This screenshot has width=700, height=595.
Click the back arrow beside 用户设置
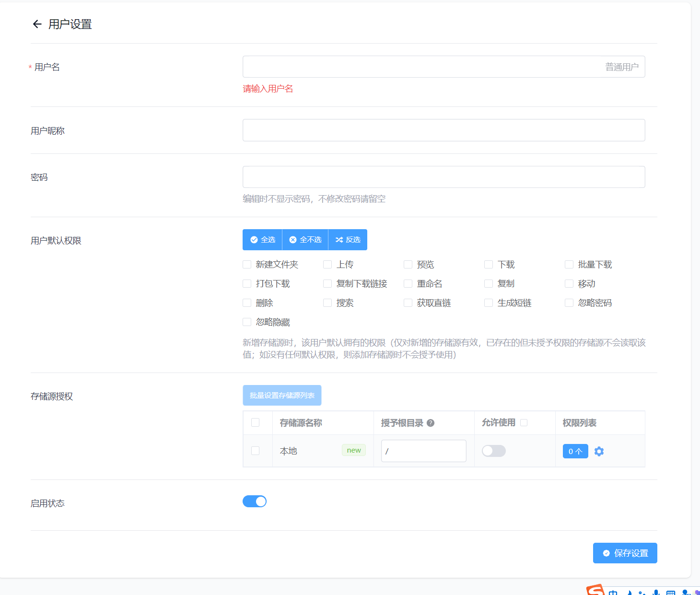click(37, 24)
